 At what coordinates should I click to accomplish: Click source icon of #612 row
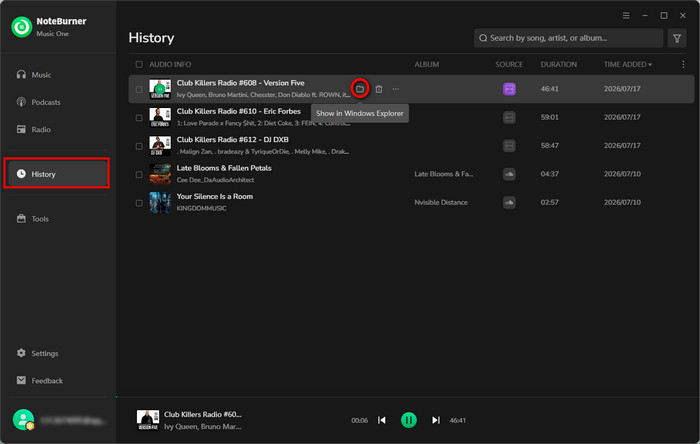(509, 145)
